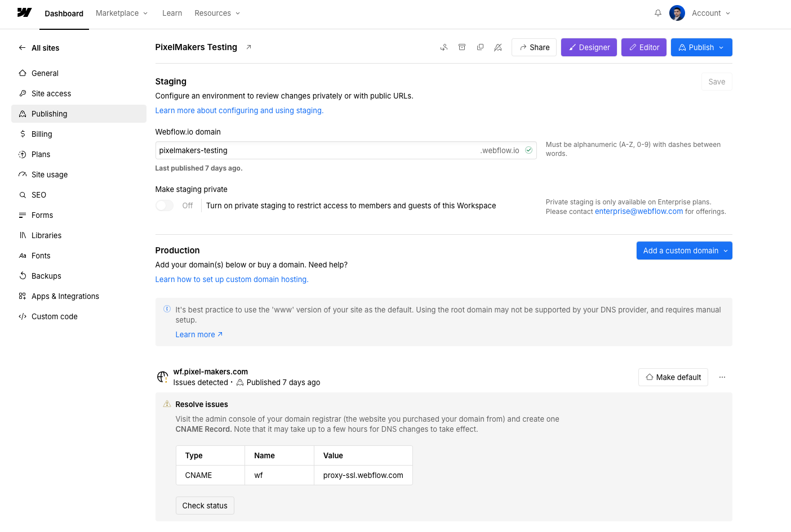This screenshot has width=791, height=532.
Task: Click the CNAME type cell
Action: coord(211,475)
